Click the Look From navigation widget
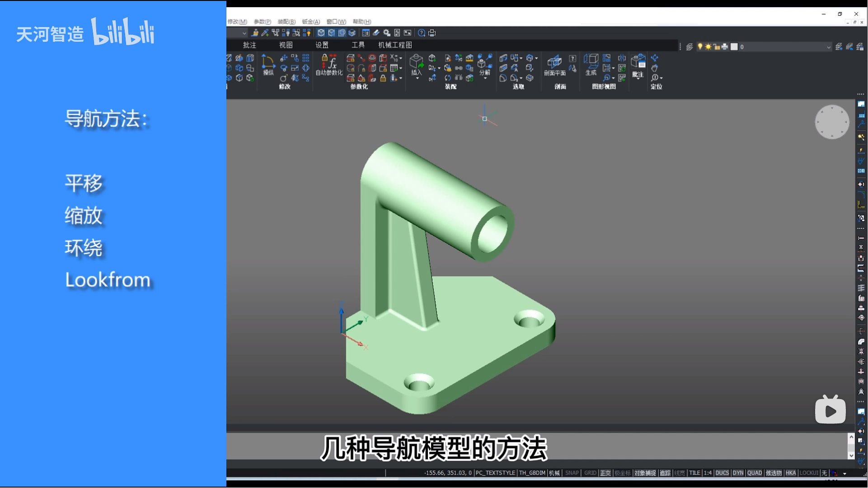The height and width of the screenshot is (488, 868). click(832, 122)
